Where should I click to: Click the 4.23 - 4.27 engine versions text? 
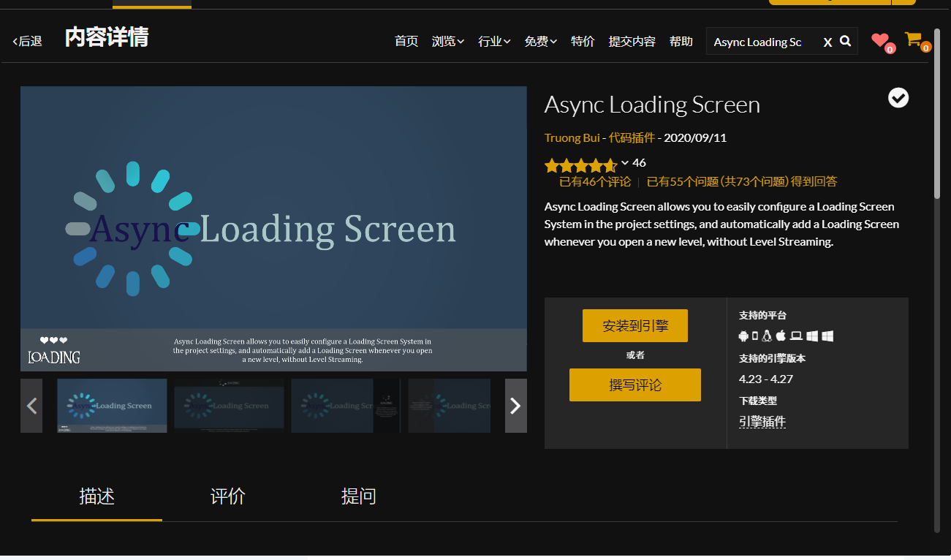tap(766, 379)
